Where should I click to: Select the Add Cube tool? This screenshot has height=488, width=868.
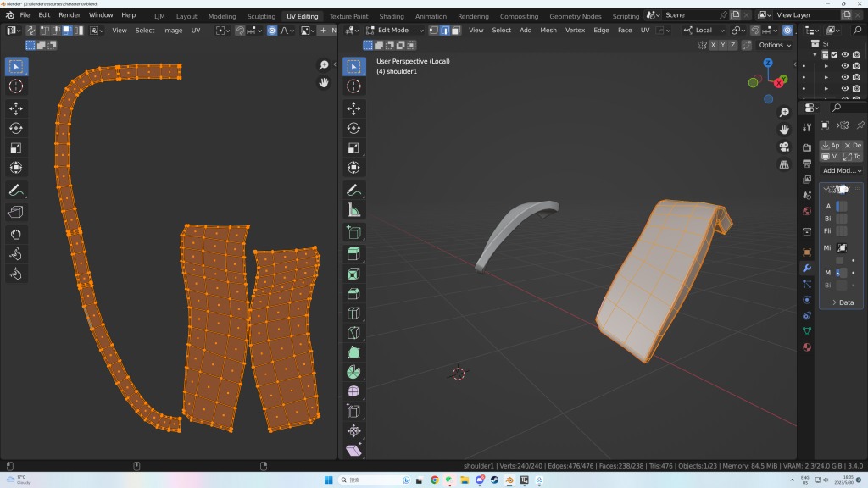[353, 232]
